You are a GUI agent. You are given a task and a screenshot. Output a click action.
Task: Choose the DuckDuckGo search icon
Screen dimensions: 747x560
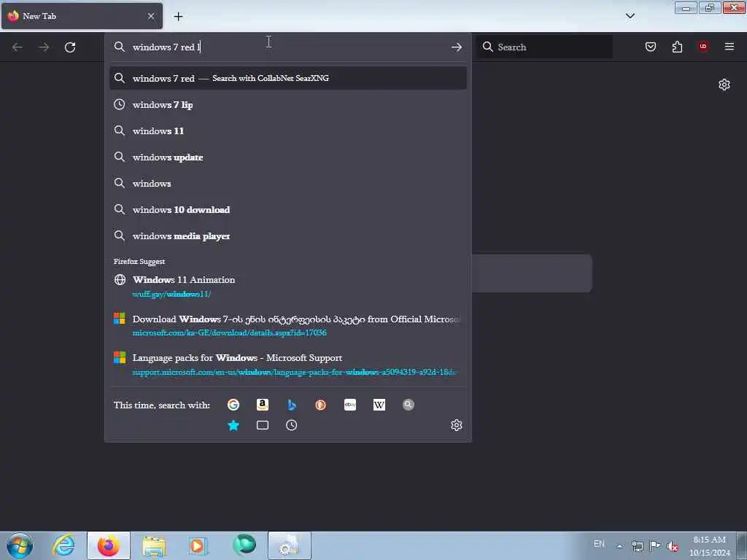(321, 405)
